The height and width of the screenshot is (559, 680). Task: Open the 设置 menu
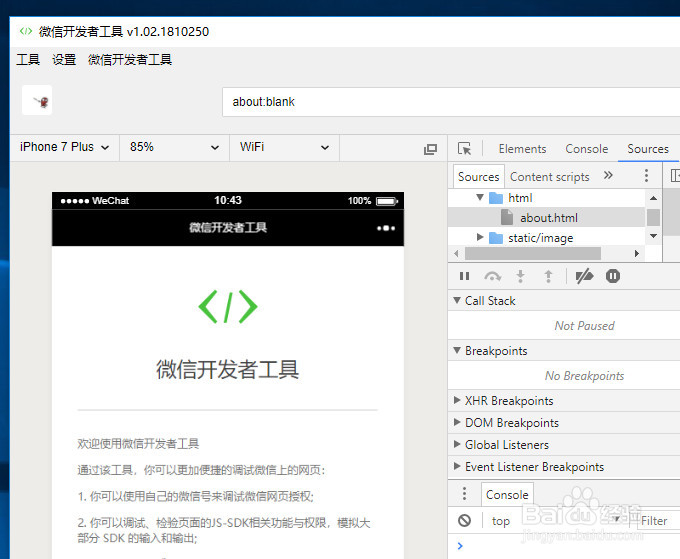pyautogui.click(x=64, y=59)
